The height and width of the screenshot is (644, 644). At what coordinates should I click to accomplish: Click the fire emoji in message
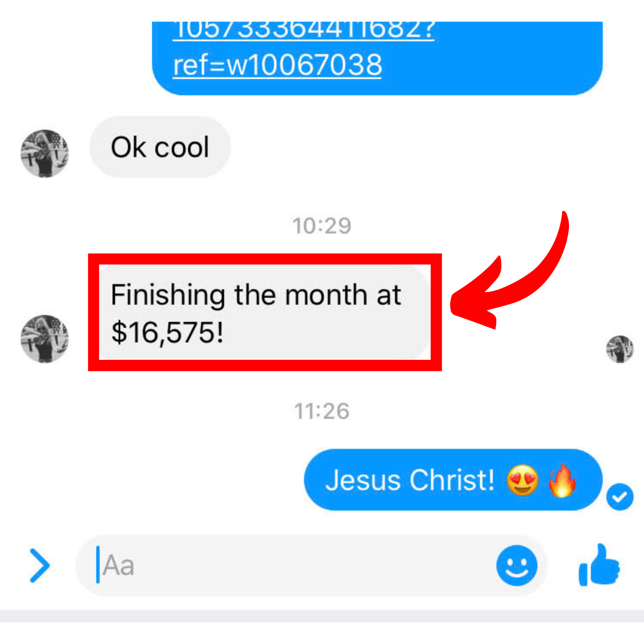(x=562, y=480)
